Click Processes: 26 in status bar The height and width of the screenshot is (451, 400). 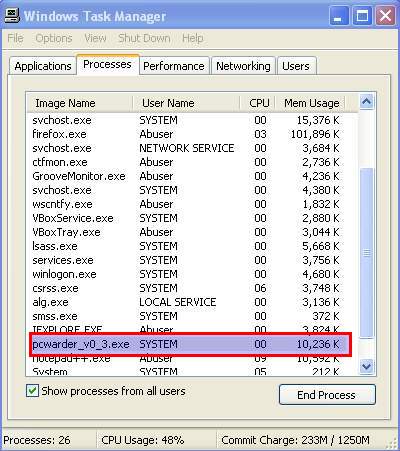click(x=37, y=440)
